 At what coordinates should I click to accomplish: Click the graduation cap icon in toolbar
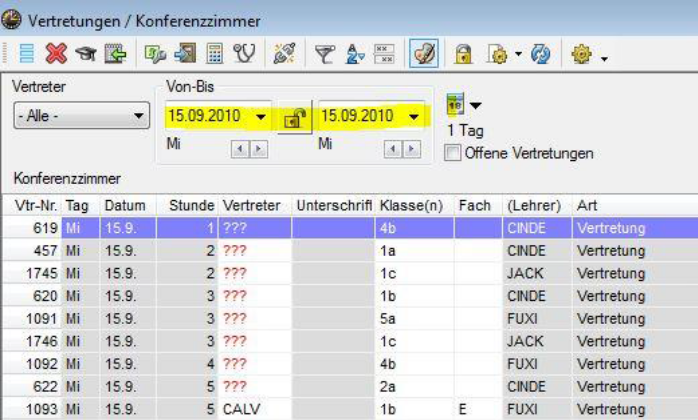point(85,55)
